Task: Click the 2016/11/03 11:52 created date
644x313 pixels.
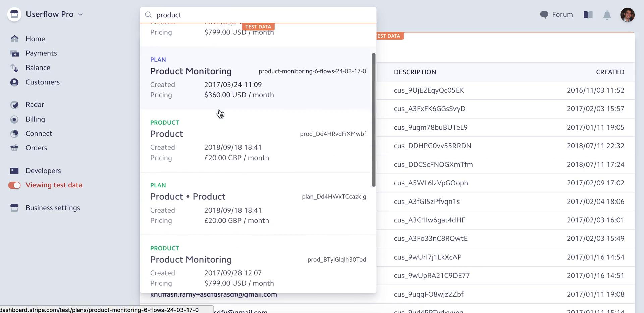Action: [x=595, y=90]
